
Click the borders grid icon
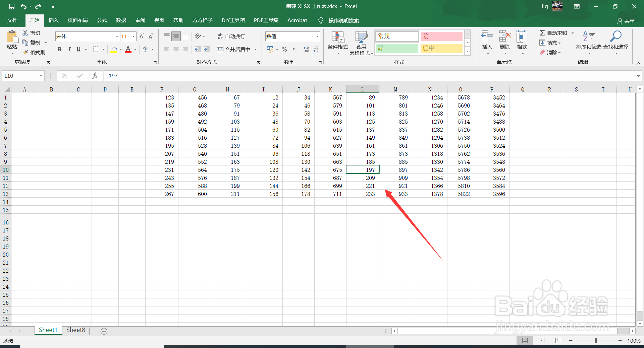pyautogui.click(x=96, y=49)
